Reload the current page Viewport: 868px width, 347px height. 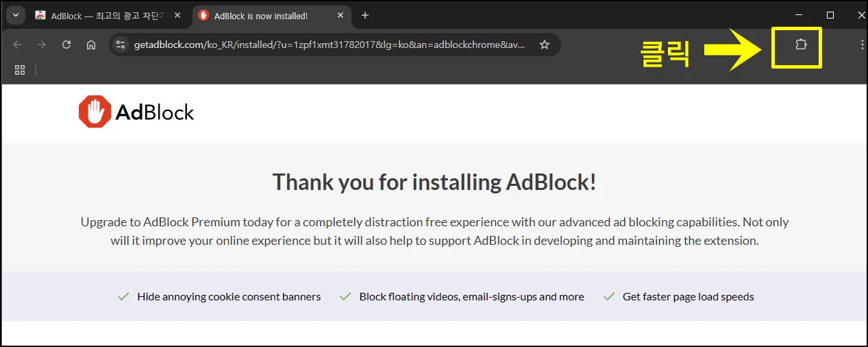pos(66,45)
